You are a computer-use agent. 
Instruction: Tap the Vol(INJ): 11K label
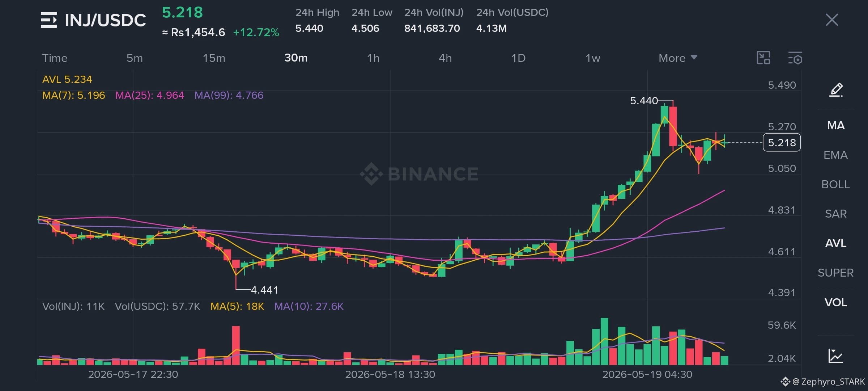coord(73,307)
